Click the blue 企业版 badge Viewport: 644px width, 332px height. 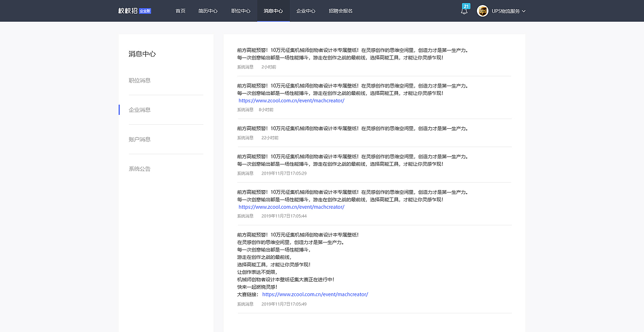click(145, 10)
